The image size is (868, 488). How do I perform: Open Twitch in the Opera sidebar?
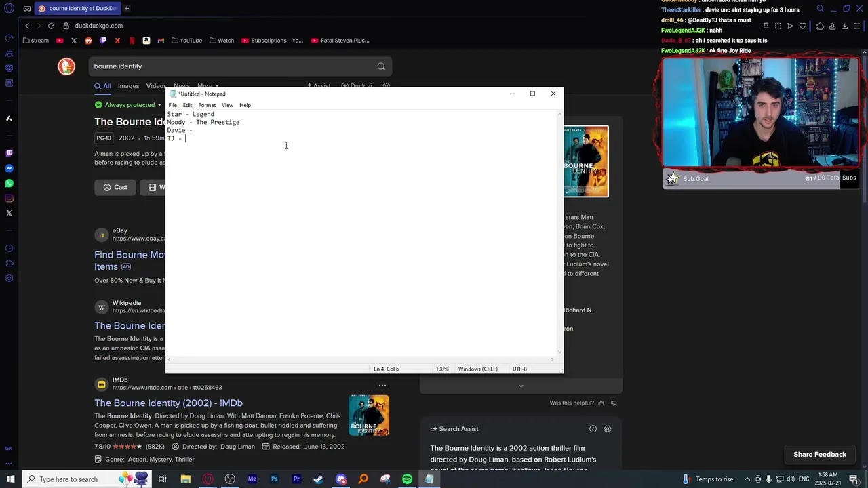9,154
